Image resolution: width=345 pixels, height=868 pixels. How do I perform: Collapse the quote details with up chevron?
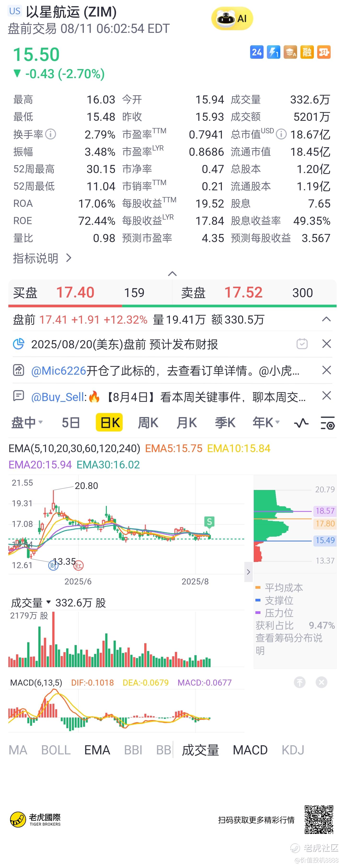[x=172, y=274]
